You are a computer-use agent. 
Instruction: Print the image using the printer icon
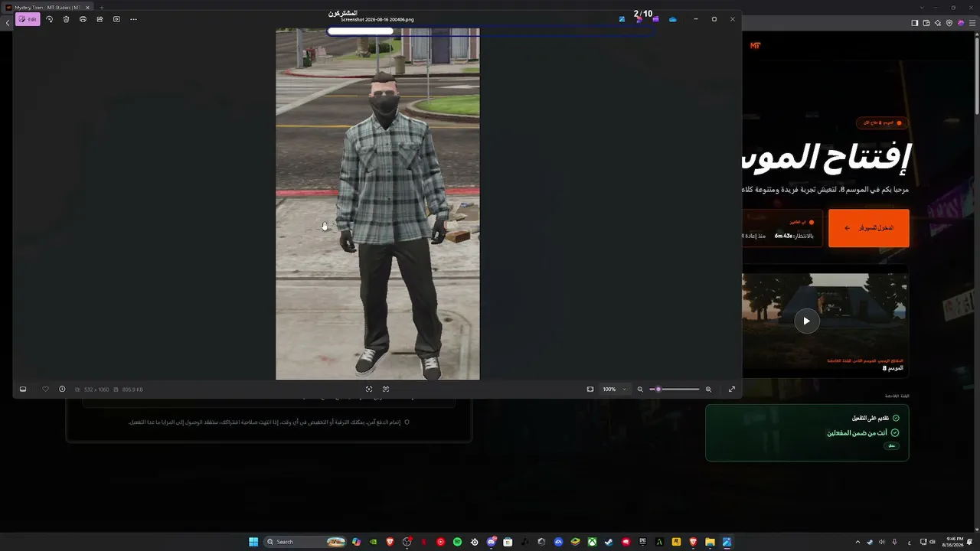coord(83,19)
